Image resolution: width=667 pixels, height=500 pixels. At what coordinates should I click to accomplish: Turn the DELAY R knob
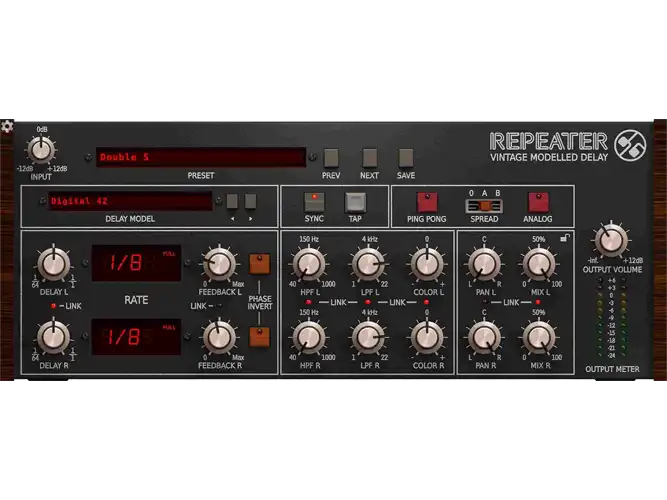coord(54,337)
